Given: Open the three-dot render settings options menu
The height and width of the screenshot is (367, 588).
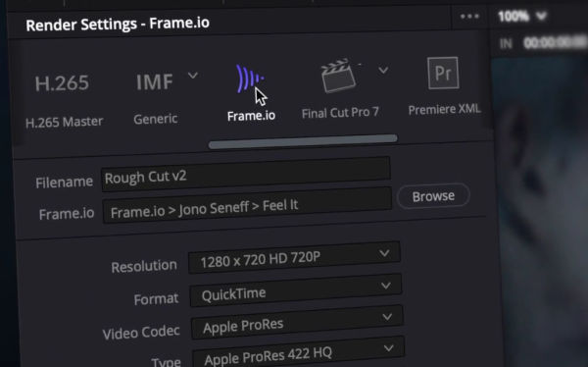Looking at the screenshot, I should 469,16.
